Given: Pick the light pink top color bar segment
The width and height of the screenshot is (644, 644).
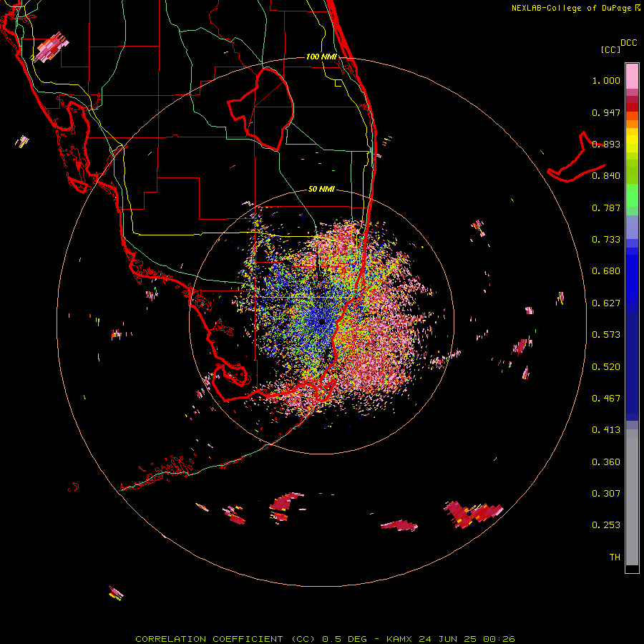Looking at the screenshot, I should coord(632,77).
